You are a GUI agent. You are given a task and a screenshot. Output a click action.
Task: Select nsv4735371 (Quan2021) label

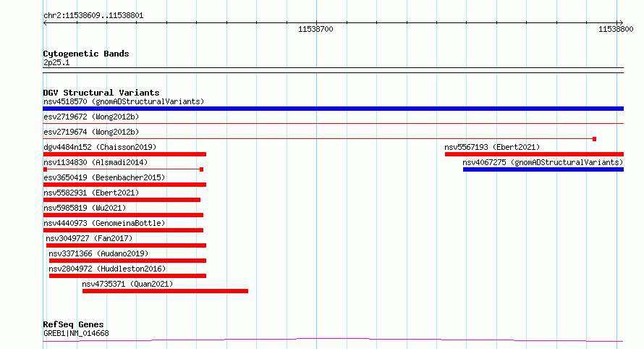(127, 284)
